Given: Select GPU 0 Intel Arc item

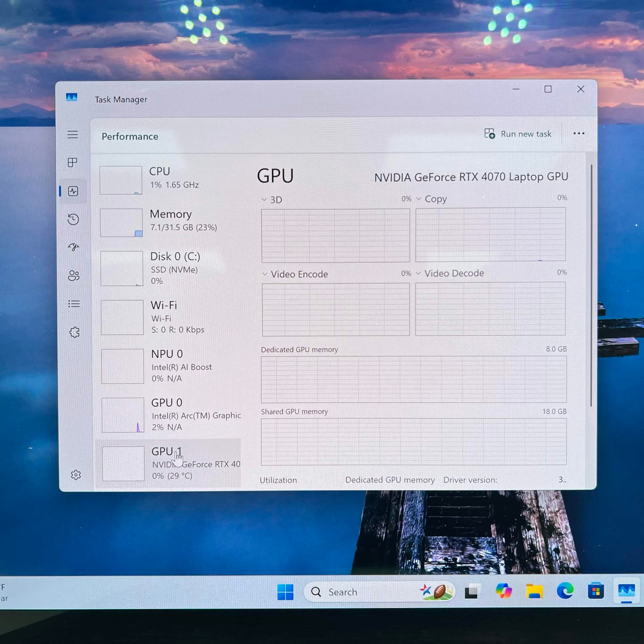Looking at the screenshot, I should [x=171, y=415].
